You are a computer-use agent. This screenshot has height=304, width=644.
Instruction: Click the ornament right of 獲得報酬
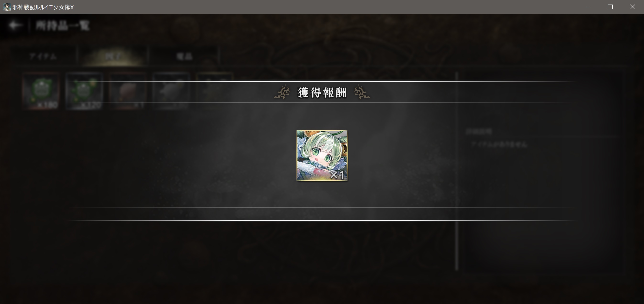[362, 92]
